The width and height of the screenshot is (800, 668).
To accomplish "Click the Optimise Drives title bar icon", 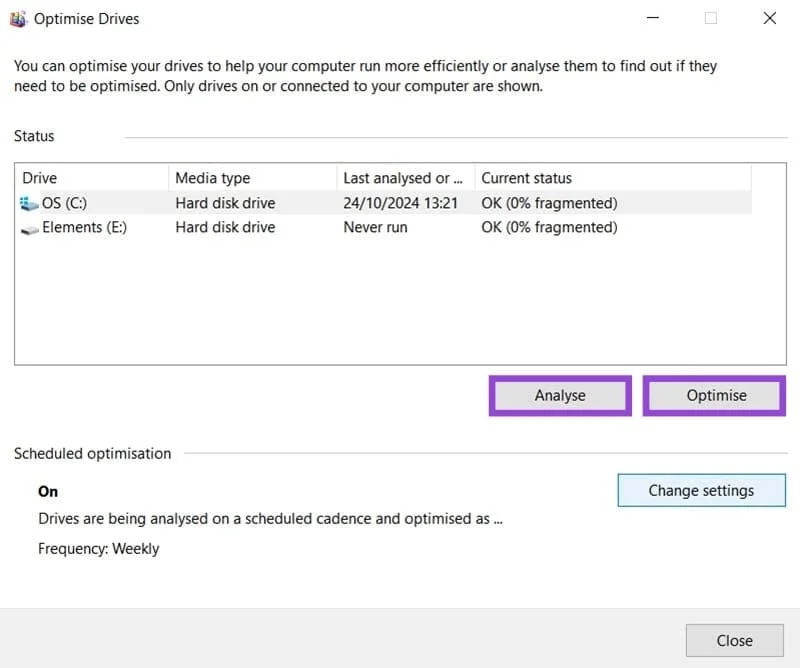I will [x=18, y=18].
